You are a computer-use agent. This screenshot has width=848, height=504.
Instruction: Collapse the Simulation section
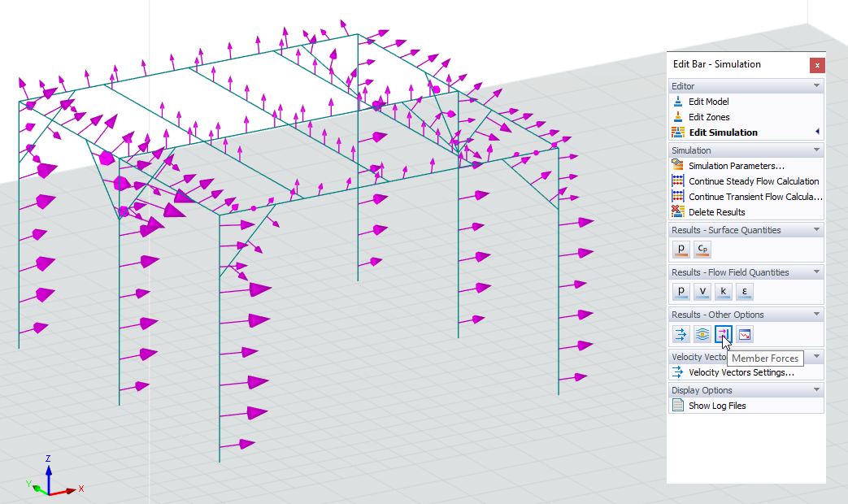coord(816,150)
